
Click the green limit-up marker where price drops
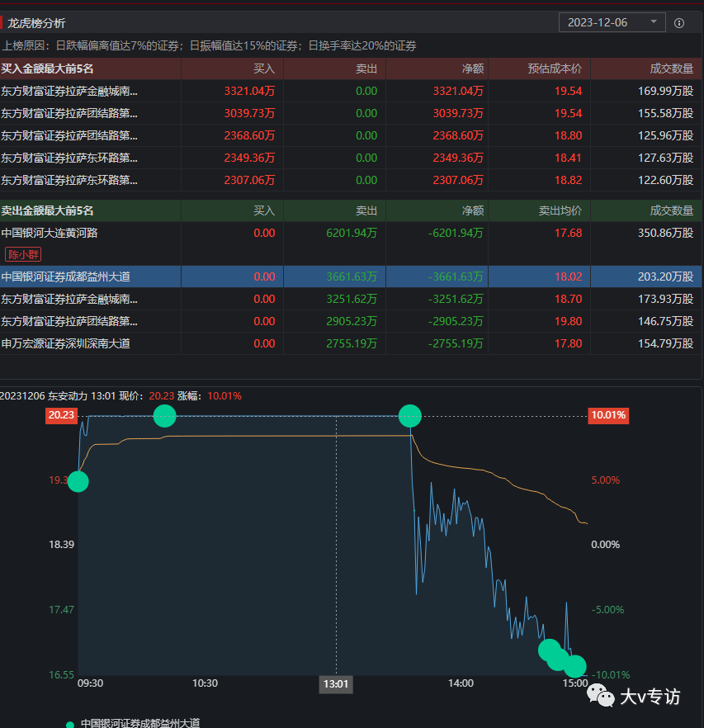pyautogui.click(x=410, y=415)
